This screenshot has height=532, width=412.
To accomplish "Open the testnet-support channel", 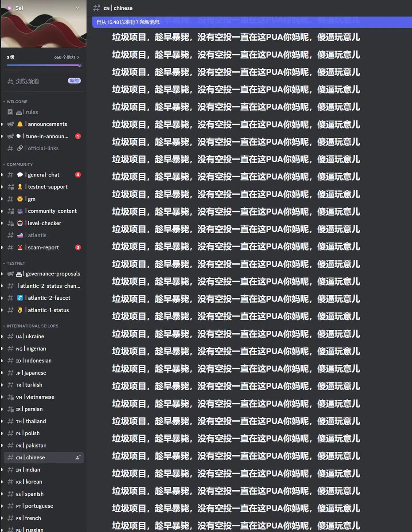I will 43,187.
